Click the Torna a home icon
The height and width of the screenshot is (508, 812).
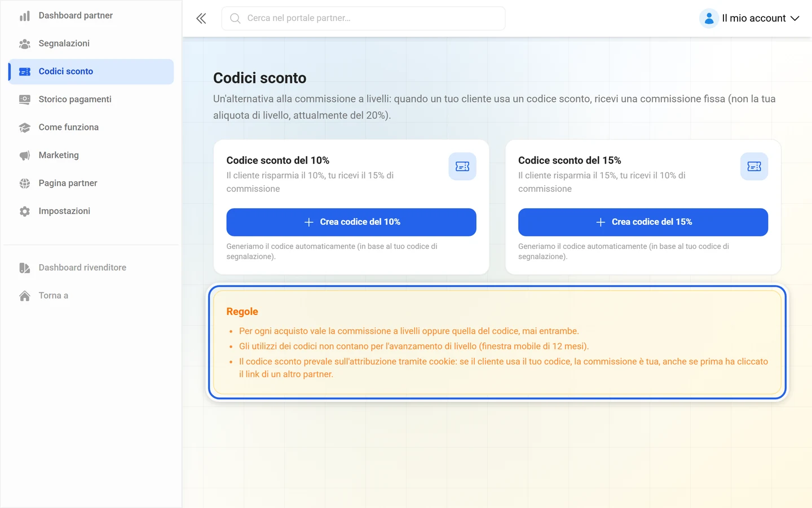click(25, 296)
